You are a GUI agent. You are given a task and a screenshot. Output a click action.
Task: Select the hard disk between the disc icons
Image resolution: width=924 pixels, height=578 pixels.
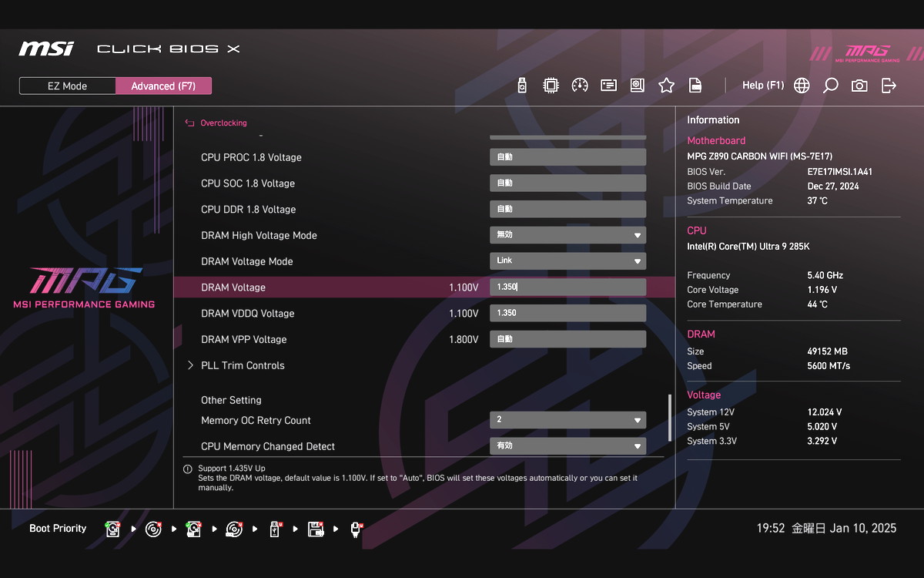click(193, 529)
